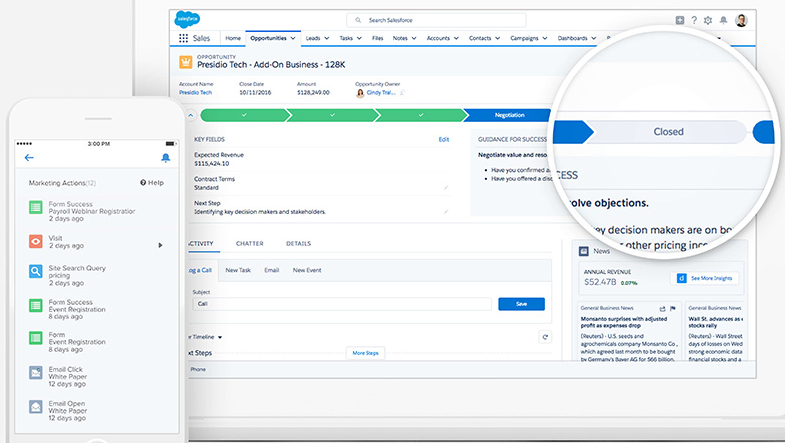
Task: Click the opportunity crown icon
Action: 186,62
